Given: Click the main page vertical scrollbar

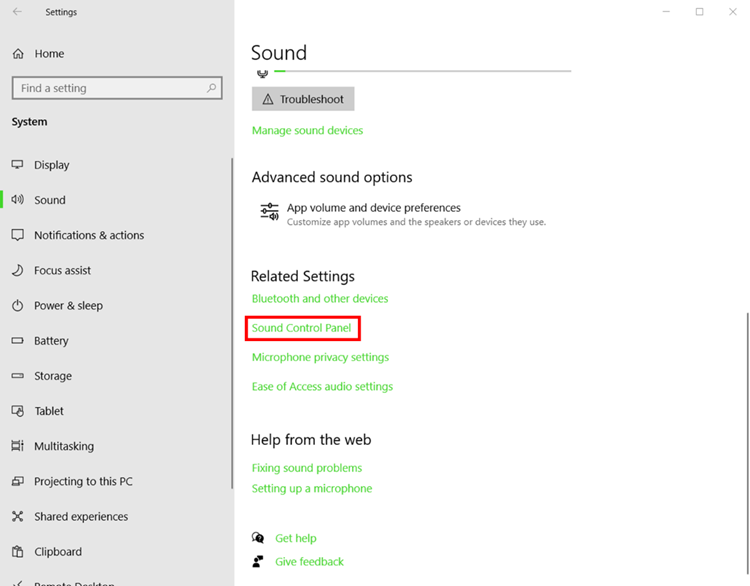Looking at the screenshot, I should pos(747,443).
